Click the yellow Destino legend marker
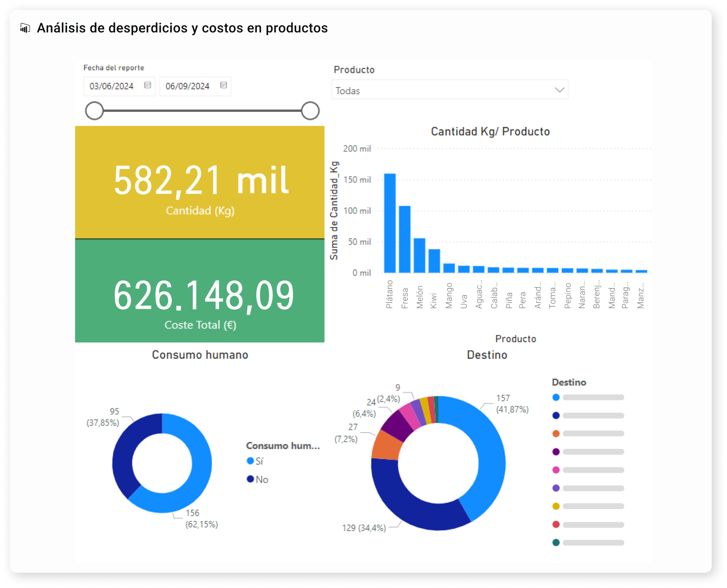This screenshot has width=727, height=588. (x=556, y=506)
